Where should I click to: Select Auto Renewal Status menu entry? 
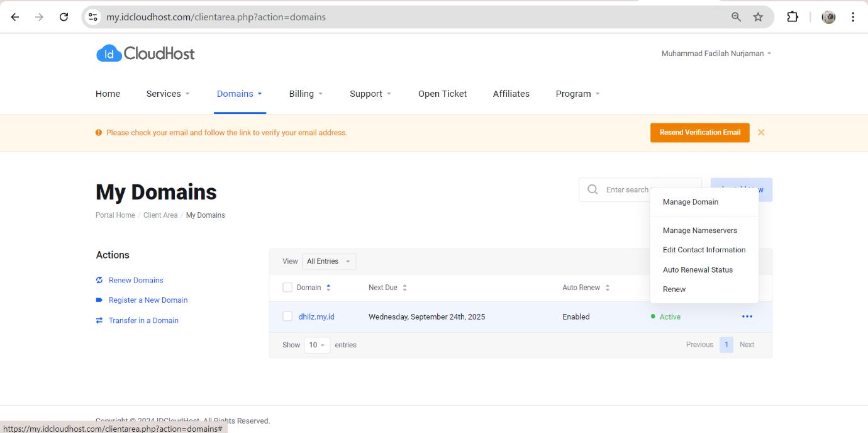pyautogui.click(x=698, y=269)
